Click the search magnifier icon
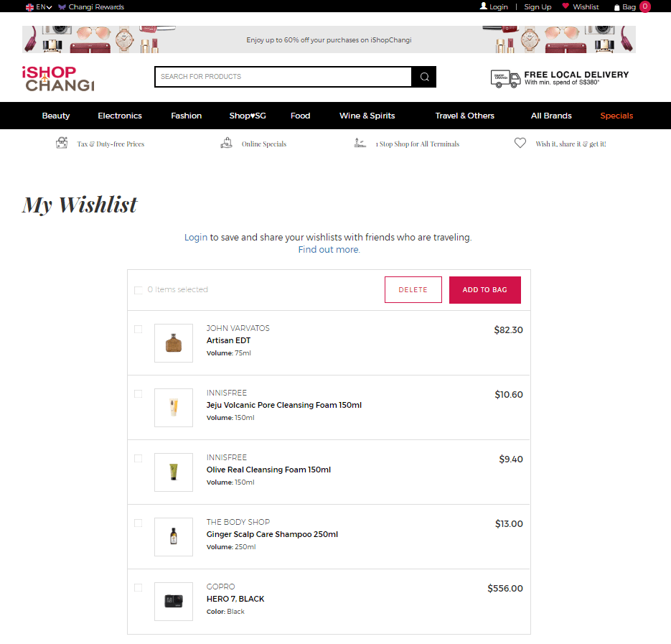The width and height of the screenshot is (671, 644). click(424, 77)
